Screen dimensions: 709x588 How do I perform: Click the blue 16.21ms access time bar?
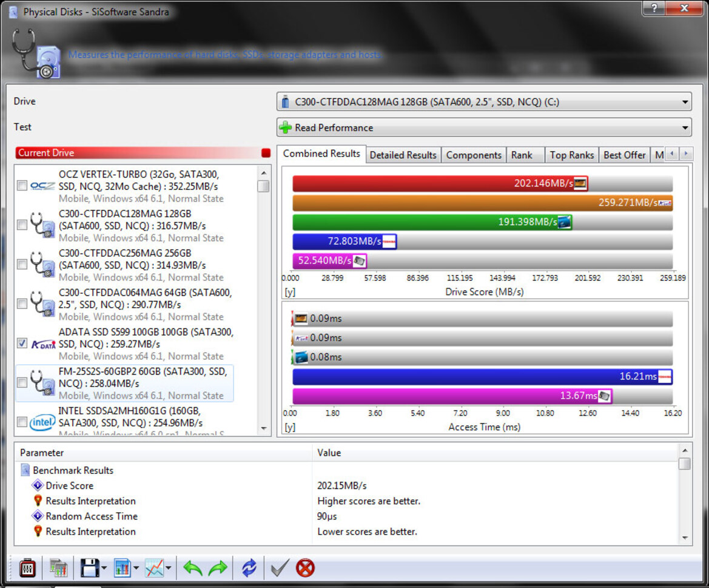[x=482, y=376]
